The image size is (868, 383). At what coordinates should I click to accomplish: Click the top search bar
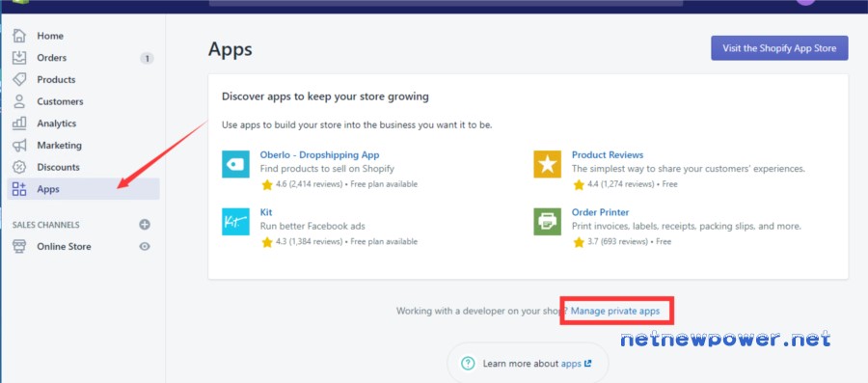tap(446, 3)
